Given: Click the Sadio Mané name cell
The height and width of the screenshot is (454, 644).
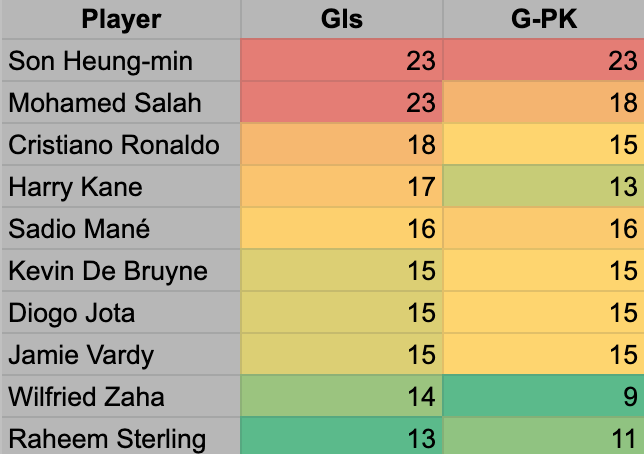Looking at the screenshot, I should pos(120,229).
